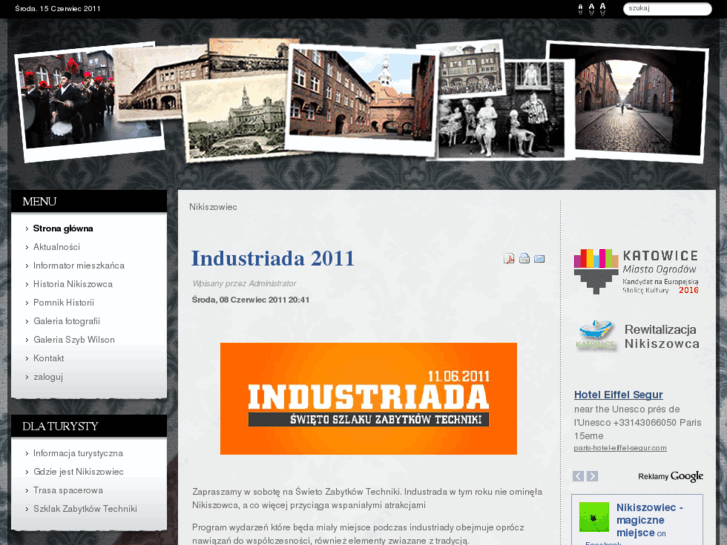The width and height of the screenshot is (727, 545).
Task: Click the print article icon
Action: tap(524, 259)
